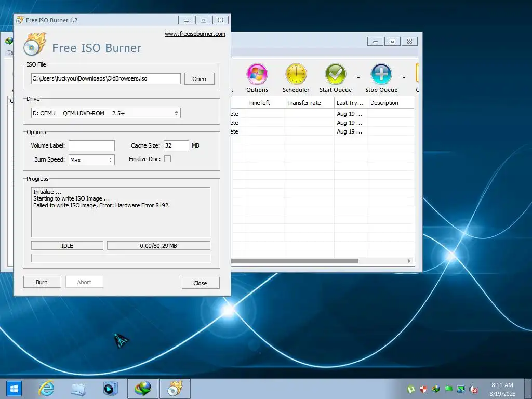The height and width of the screenshot is (399, 532).
Task: Click the Free ISO Burner title bar icon
Action: (20, 20)
